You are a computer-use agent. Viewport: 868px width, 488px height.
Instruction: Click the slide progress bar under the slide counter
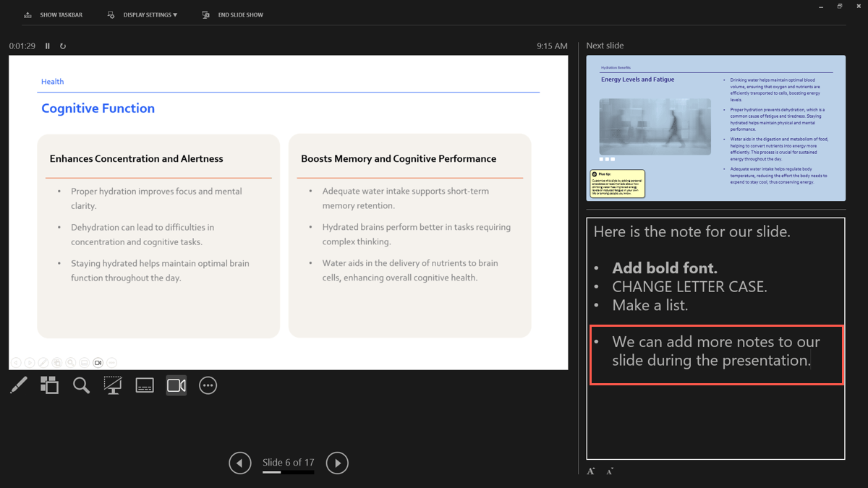click(x=288, y=472)
